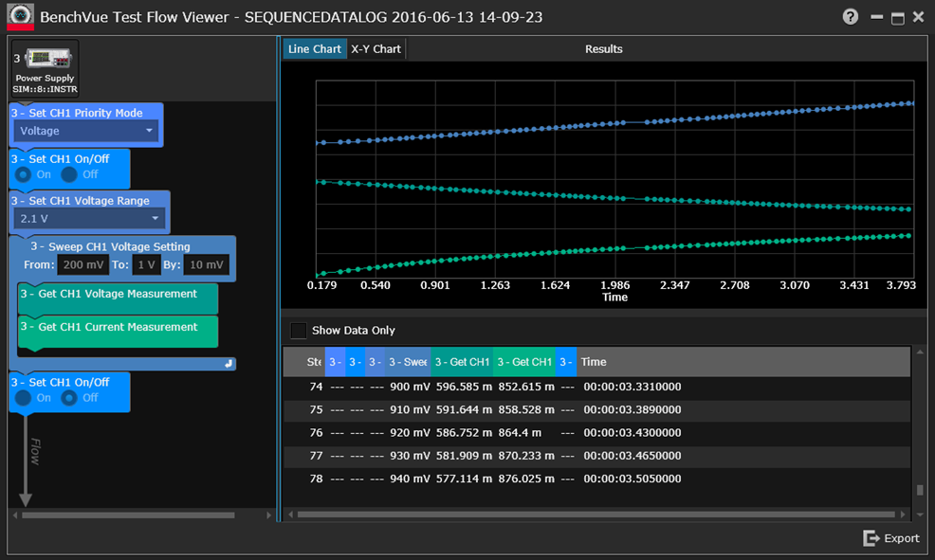The height and width of the screenshot is (560, 935).
Task: Open the Priority Mode Voltage dropdown
Action: coord(88,131)
